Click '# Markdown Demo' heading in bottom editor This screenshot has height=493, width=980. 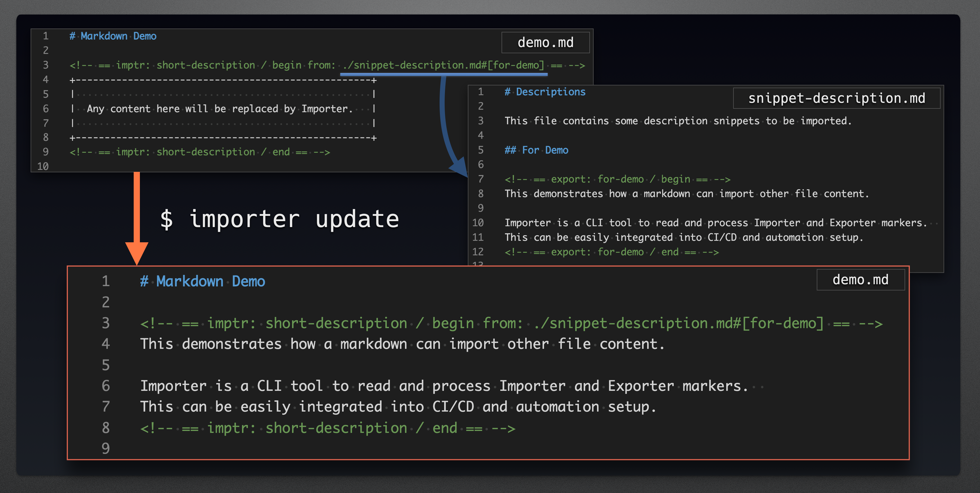coord(202,281)
